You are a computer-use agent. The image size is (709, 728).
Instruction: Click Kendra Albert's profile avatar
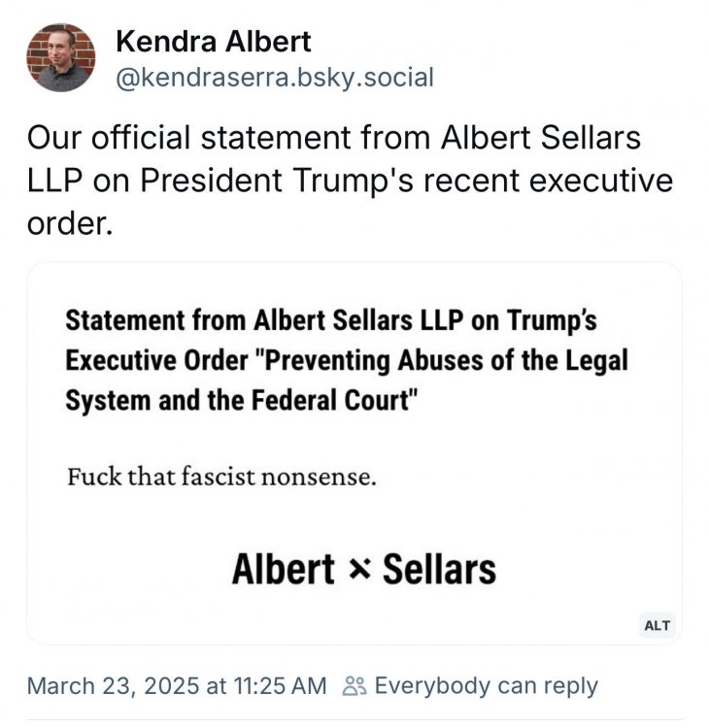pyautogui.click(x=60, y=57)
